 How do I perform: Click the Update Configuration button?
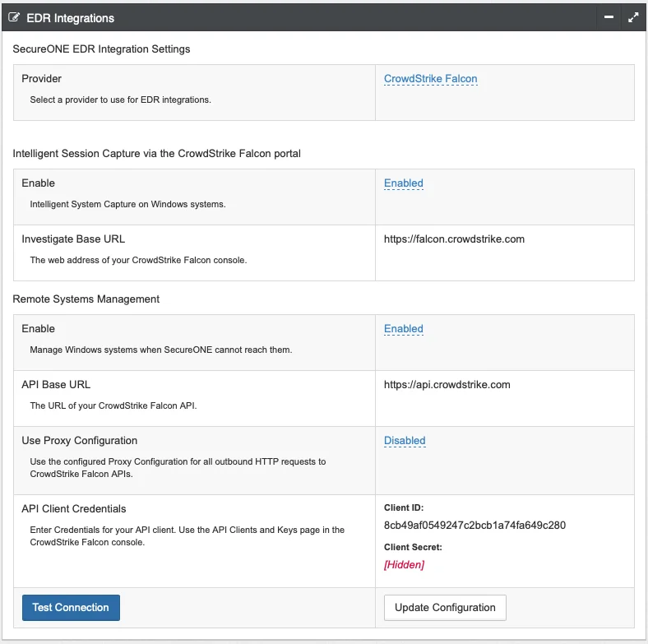[445, 607]
